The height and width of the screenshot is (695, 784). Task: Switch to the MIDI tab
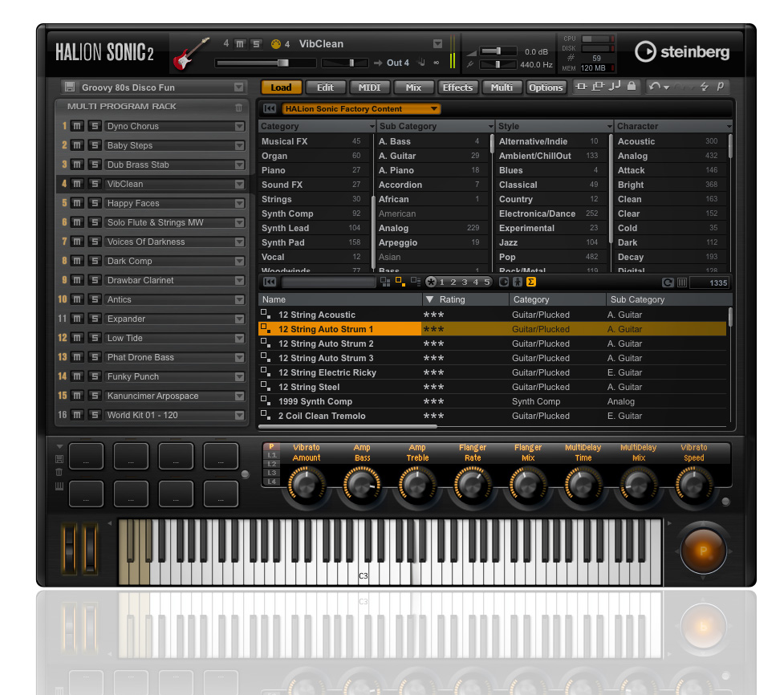[369, 87]
